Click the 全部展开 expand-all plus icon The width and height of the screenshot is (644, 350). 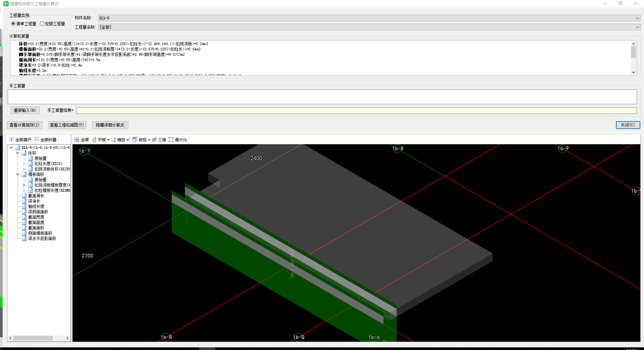pyautogui.click(x=11, y=140)
